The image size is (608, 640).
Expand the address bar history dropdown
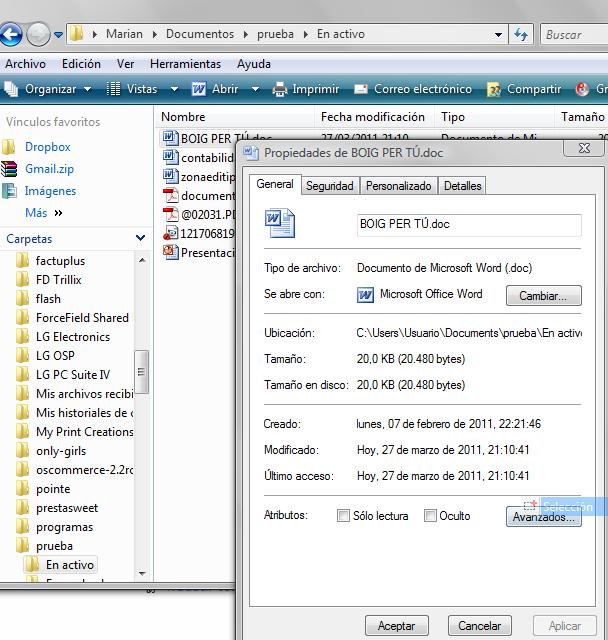click(x=498, y=35)
